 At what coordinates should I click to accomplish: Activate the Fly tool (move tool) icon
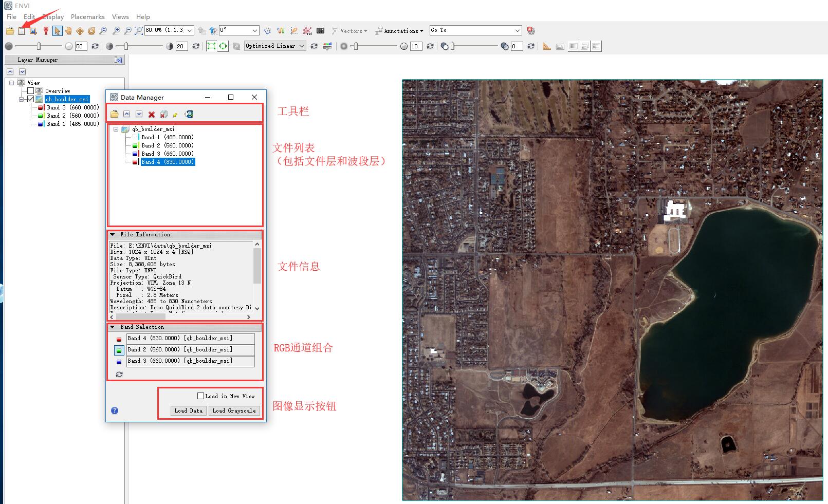tap(80, 30)
